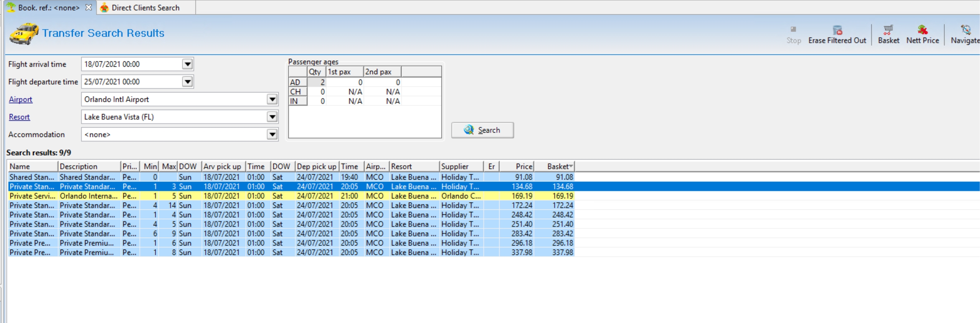Expand the Accommodation dropdown list
Viewport: 980px width, 323px height.
tap(272, 134)
